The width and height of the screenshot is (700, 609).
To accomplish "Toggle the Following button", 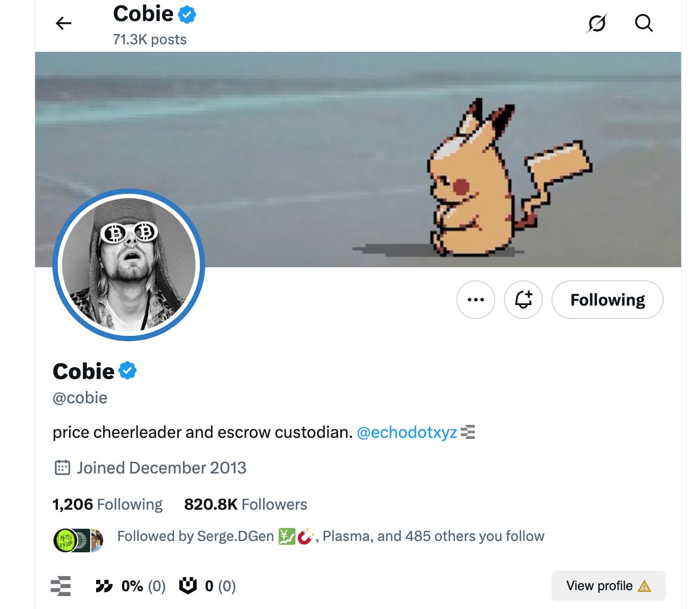I will pyautogui.click(x=608, y=300).
